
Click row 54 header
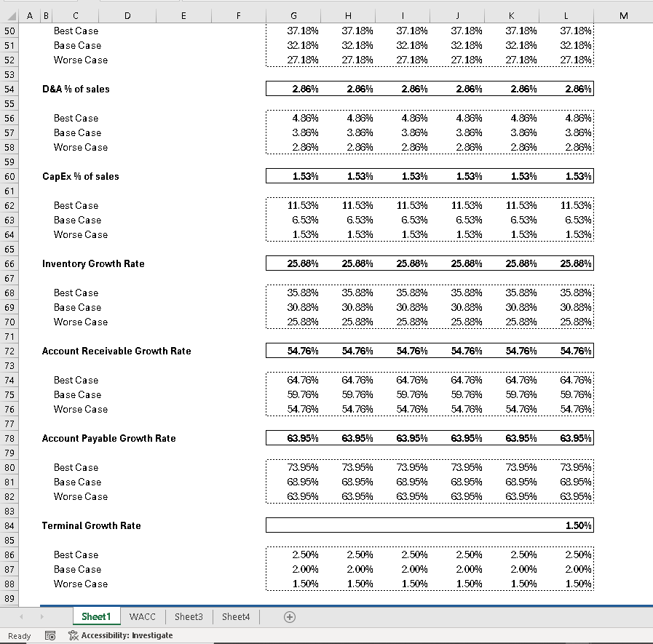(9, 89)
